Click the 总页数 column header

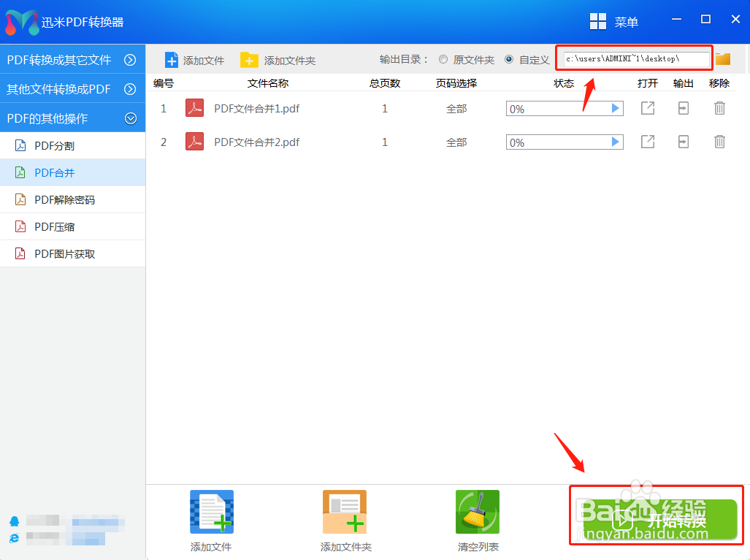click(x=385, y=83)
